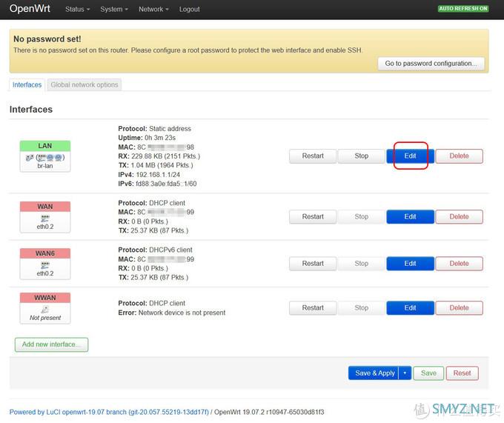Click the Save & Apply button
Image resolution: width=504 pixels, height=423 pixels.
[x=374, y=373]
